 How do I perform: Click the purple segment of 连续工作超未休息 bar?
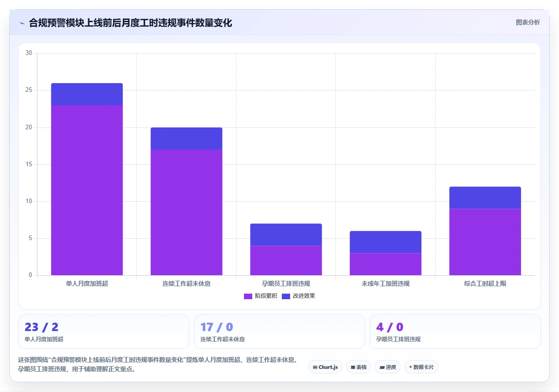tap(186, 212)
